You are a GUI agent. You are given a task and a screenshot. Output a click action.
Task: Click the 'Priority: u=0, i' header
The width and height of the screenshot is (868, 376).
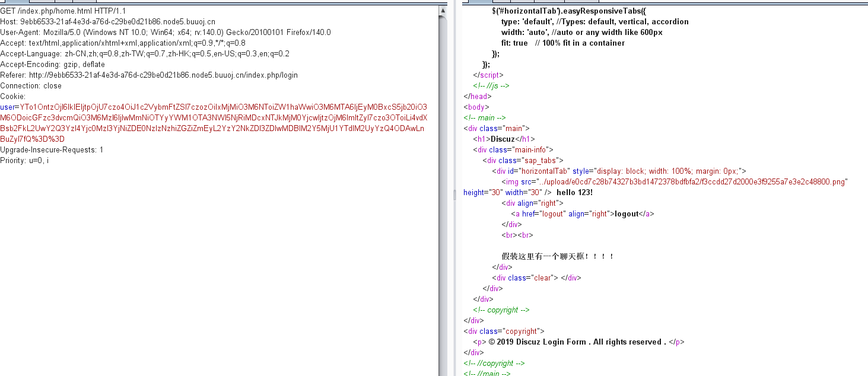(24, 161)
